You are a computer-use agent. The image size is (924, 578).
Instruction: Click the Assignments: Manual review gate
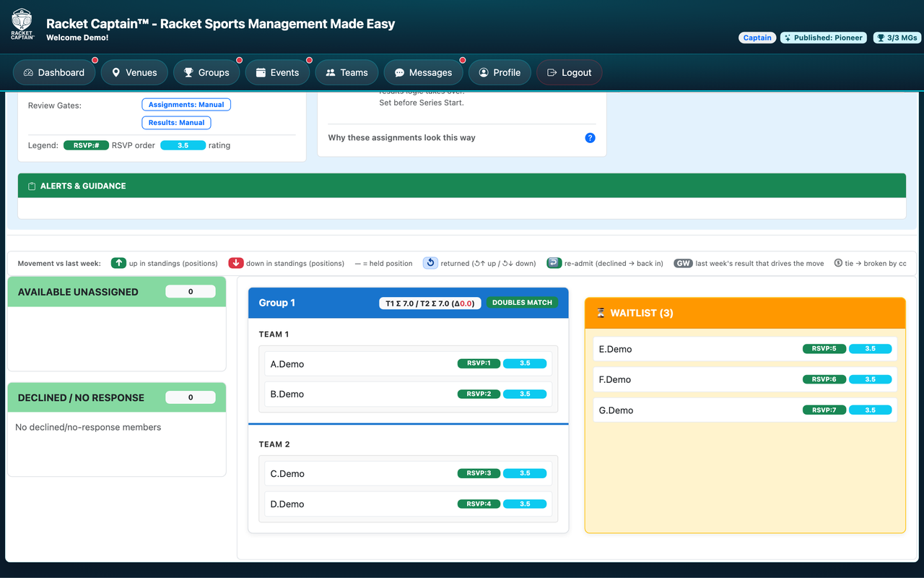186,105
